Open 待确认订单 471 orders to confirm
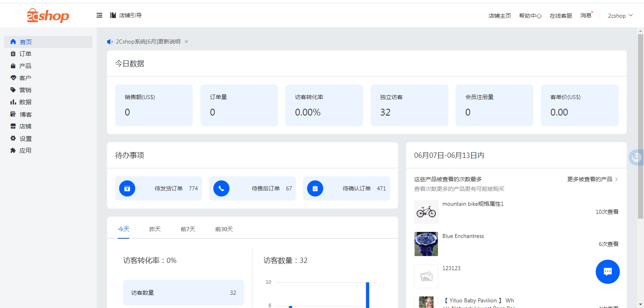This screenshot has height=308, width=644. tap(347, 188)
